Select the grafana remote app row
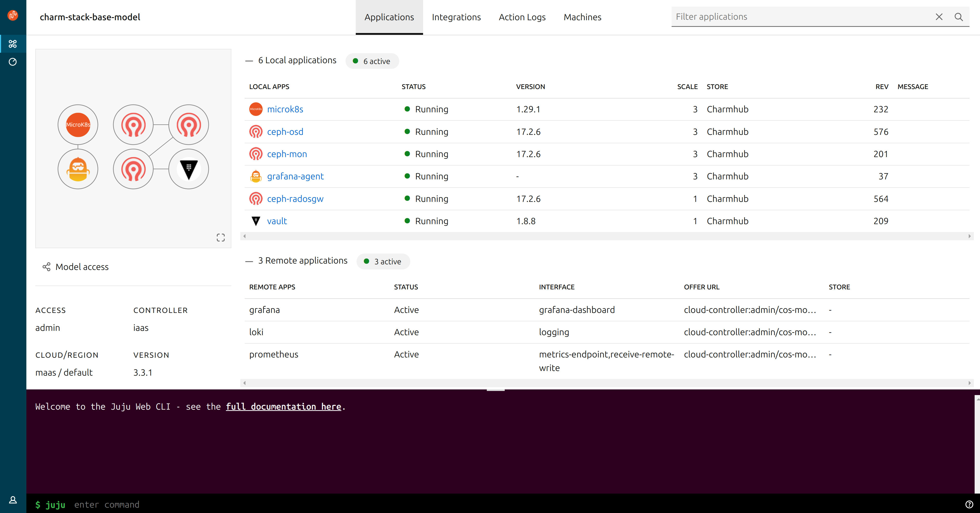Image resolution: width=980 pixels, height=513 pixels. tap(607, 310)
